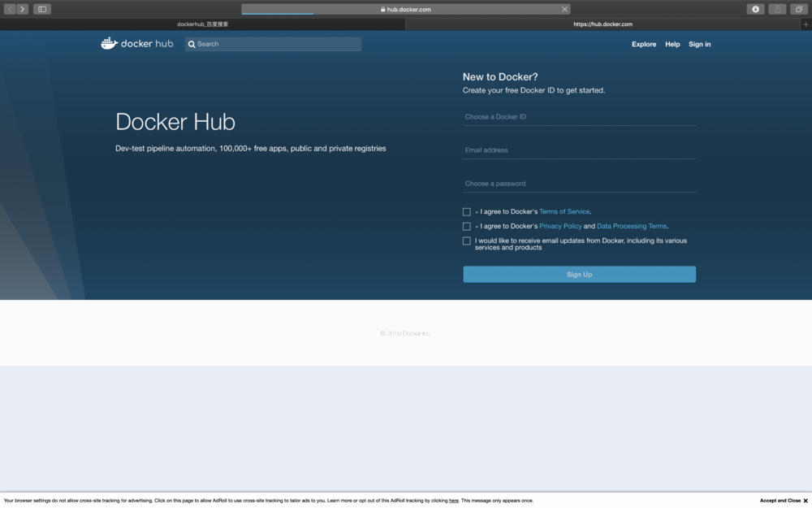Focus the Email address field
Image resolution: width=812 pixels, height=508 pixels.
(580, 150)
